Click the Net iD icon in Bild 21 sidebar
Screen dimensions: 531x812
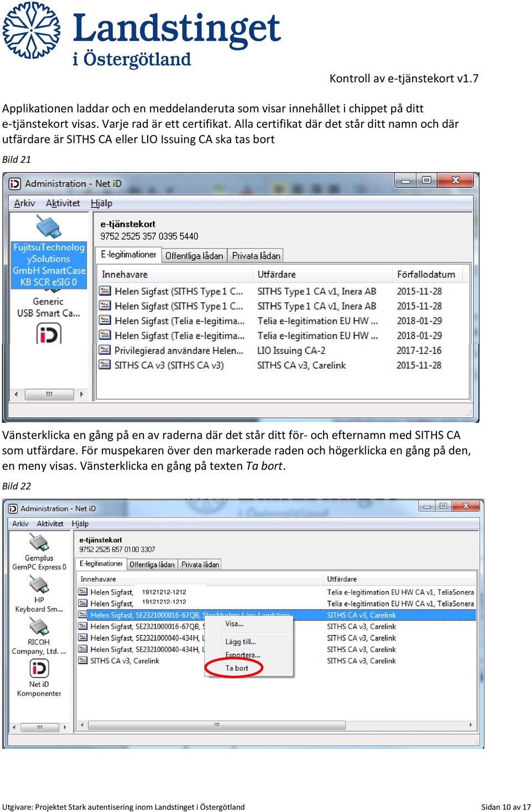(x=49, y=334)
